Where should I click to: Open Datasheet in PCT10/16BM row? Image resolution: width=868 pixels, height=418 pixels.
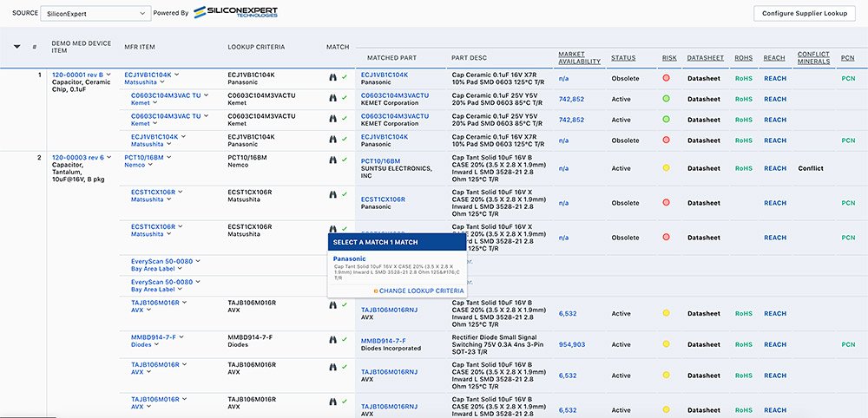click(704, 168)
